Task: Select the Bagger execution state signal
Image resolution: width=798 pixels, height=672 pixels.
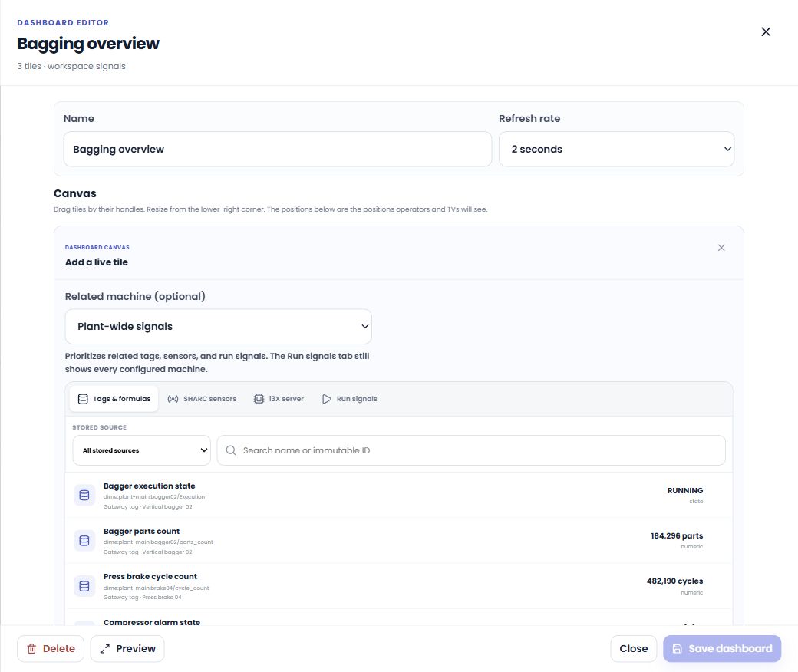Action: [x=399, y=496]
